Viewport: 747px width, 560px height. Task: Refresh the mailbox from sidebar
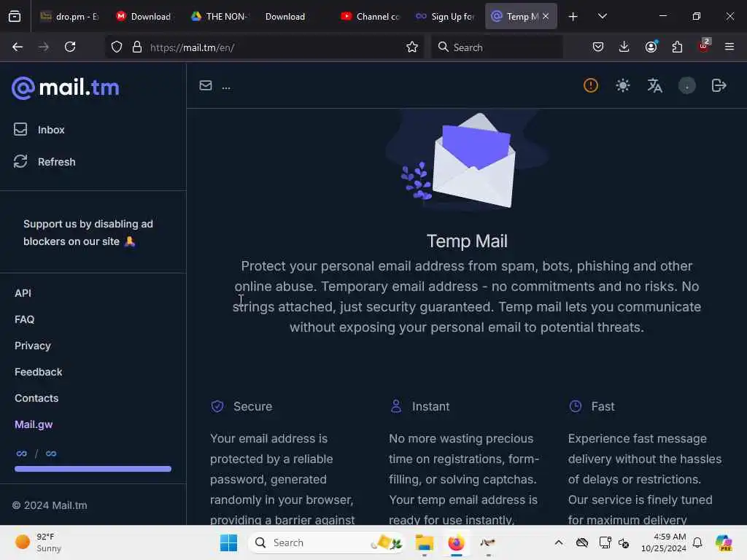coord(44,161)
